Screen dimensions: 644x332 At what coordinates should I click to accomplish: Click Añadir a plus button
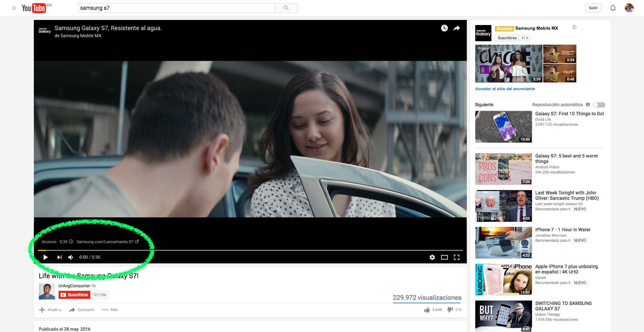pyautogui.click(x=50, y=310)
